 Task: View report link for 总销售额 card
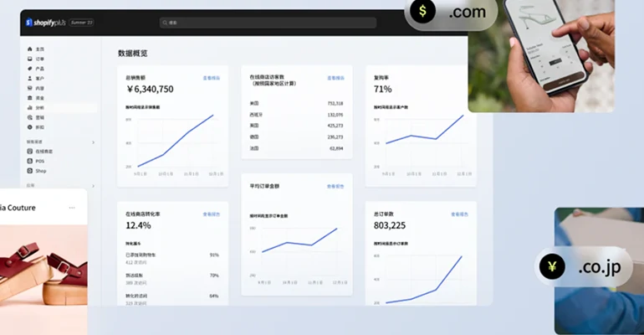click(x=212, y=78)
